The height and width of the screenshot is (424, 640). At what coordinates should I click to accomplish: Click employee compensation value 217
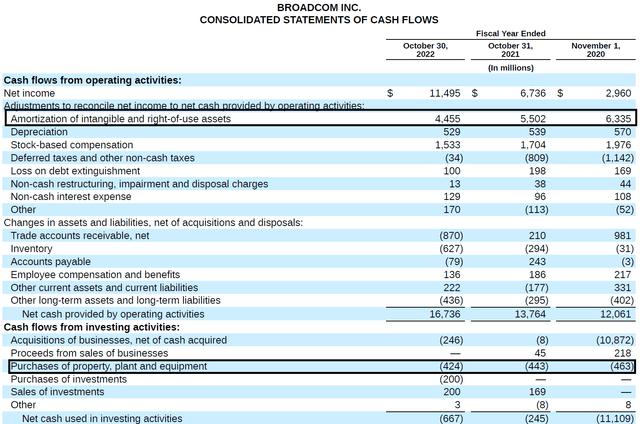(622, 275)
